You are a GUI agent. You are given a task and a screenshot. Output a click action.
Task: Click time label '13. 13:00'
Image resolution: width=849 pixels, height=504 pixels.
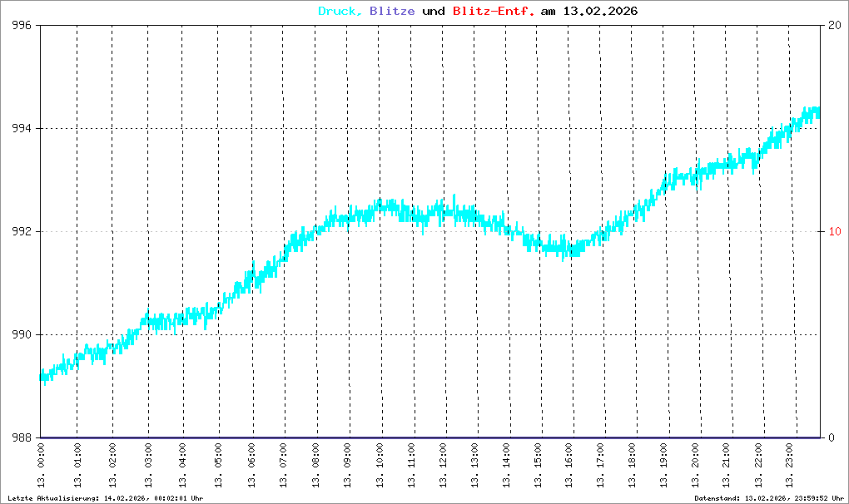point(475,465)
